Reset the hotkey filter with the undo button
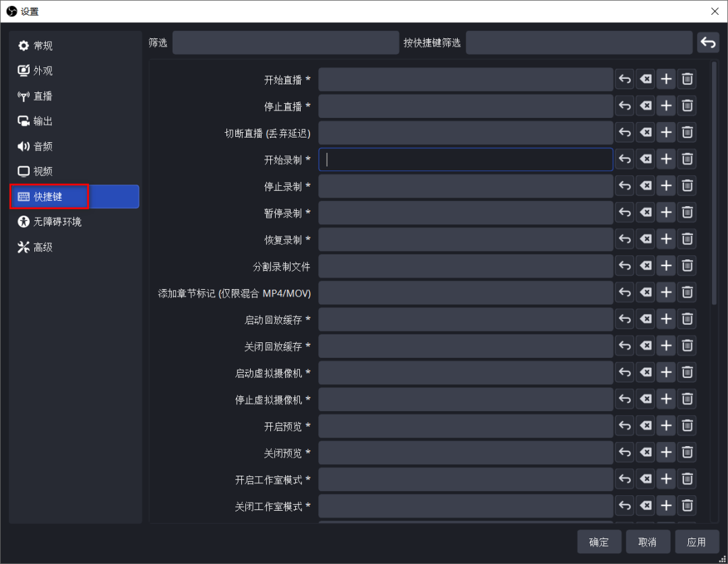Image resolution: width=728 pixels, height=564 pixels. click(708, 42)
